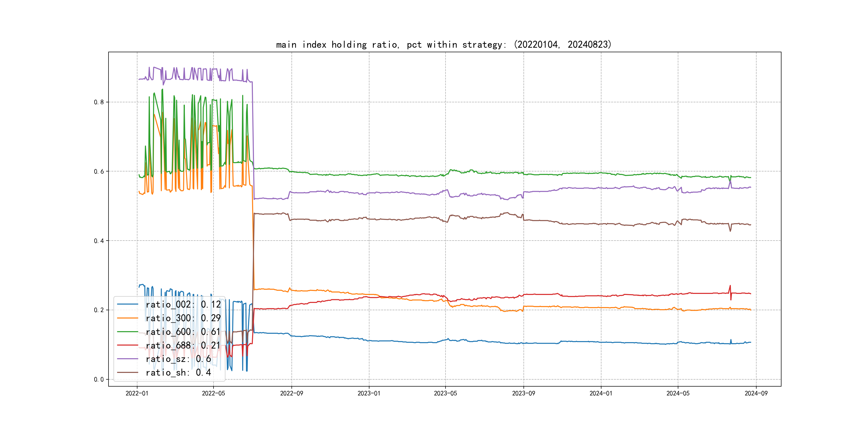
Task: Select the 'ratio_600: 0.61' legend label
Action: point(183,332)
